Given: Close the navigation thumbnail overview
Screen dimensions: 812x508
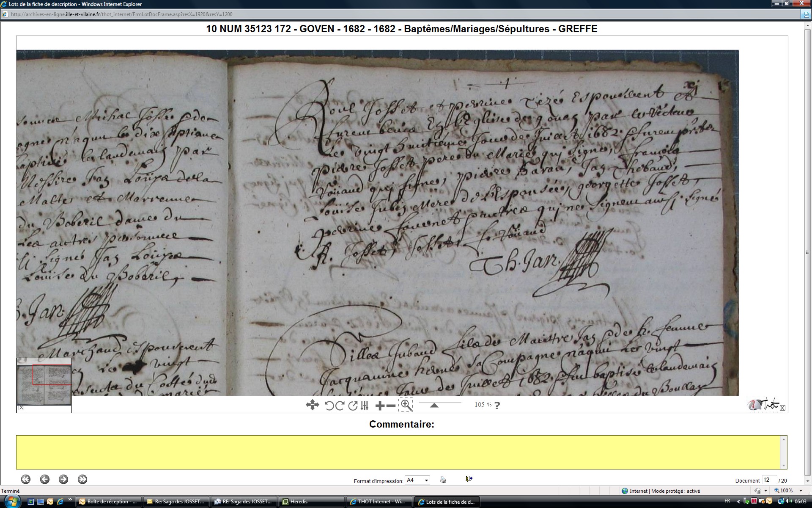Looking at the screenshot, I should (21, 408).
